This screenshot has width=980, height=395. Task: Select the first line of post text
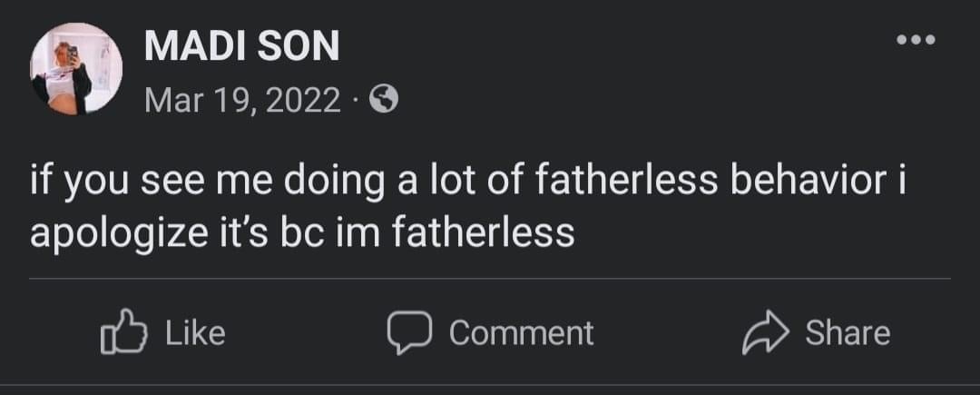468,182
